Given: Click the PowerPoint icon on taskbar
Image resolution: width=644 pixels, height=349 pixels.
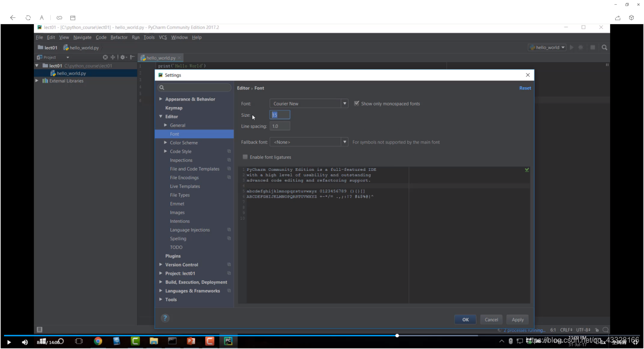Looking at the screenshot, I should click(191, 341).
